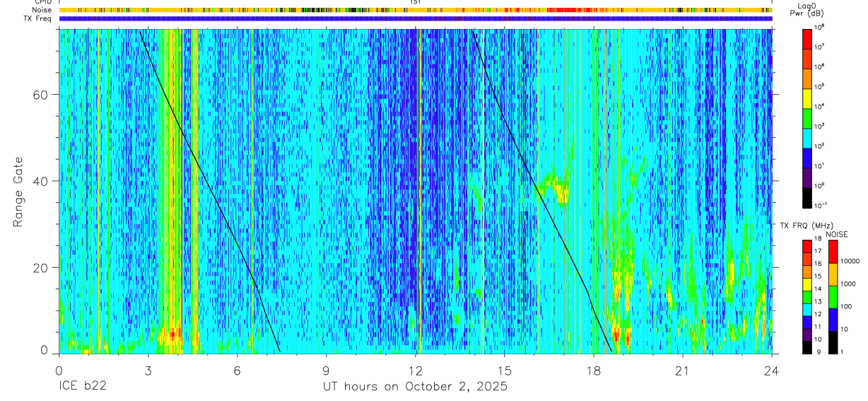Select the blue 11–12 MHz TX FRQ swatch
The width and height of the screenshot is (868, 401).
808,321
